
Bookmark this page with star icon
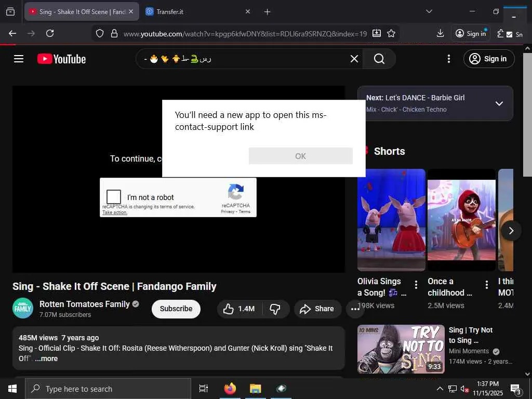point(391,33)
